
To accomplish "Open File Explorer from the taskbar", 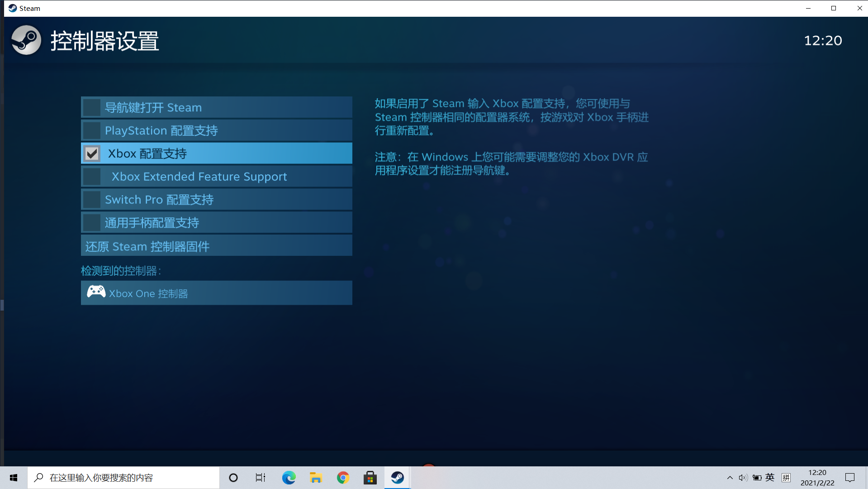I will 316,478.
